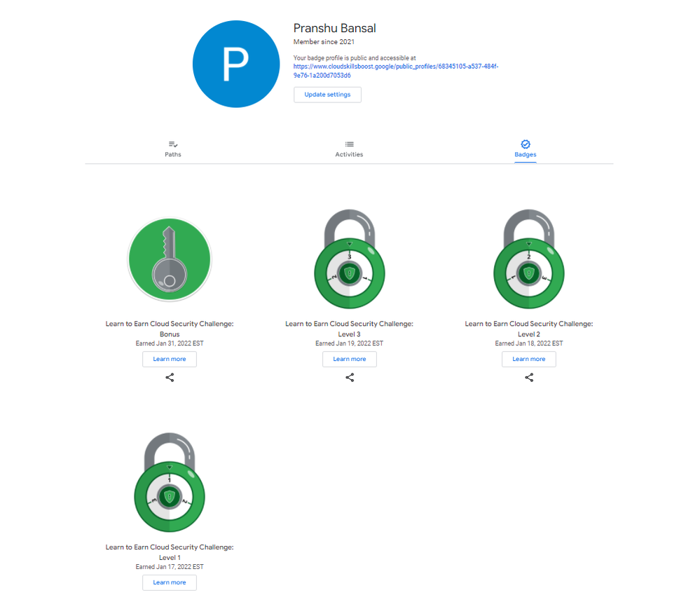Click the Badges checkmark icon

(x=526, y=144)
